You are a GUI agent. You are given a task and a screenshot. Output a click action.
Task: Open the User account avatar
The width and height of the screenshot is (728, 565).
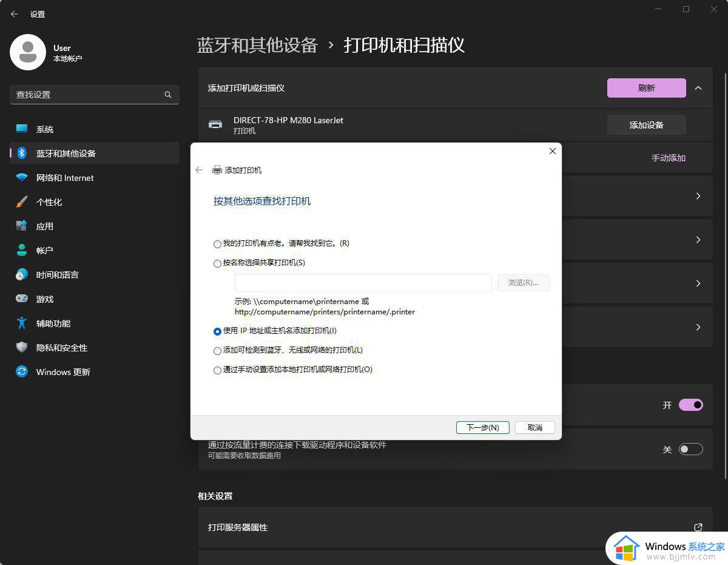click(x=28, y=52)
